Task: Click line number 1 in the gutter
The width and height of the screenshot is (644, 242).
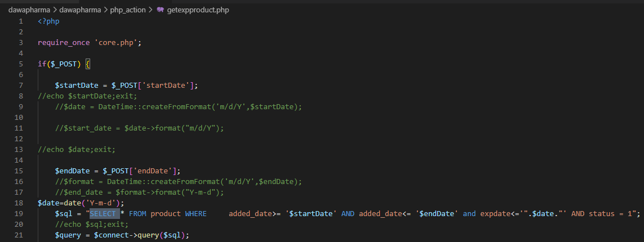Action: pyautogui.click(x=21, y=21)
